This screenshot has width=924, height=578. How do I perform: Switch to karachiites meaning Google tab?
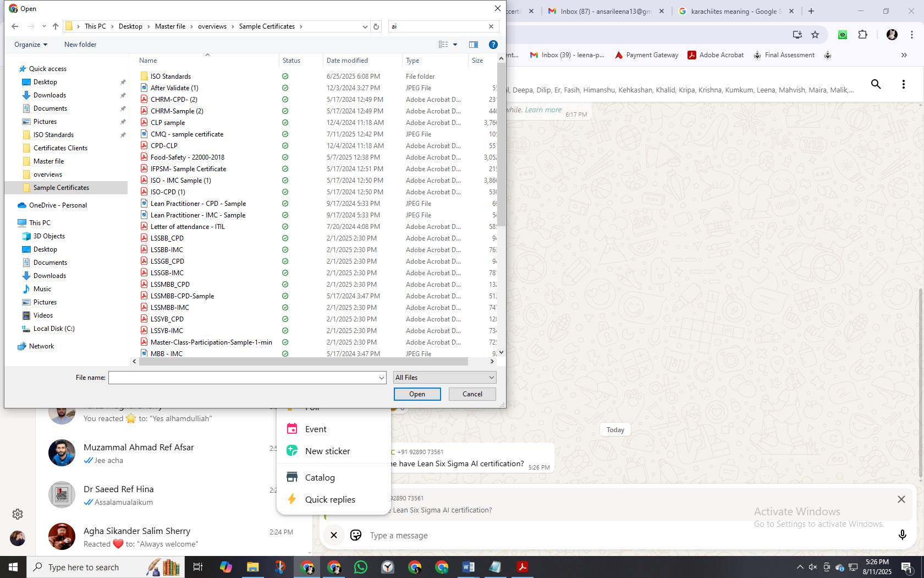pos(735,11)
